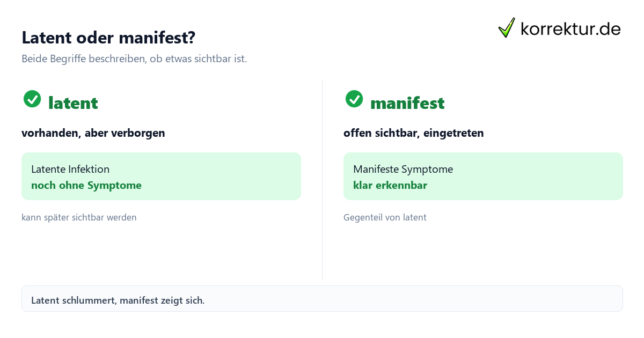Click the 'Manifeste Symptome' example box

tap(483, 176)
